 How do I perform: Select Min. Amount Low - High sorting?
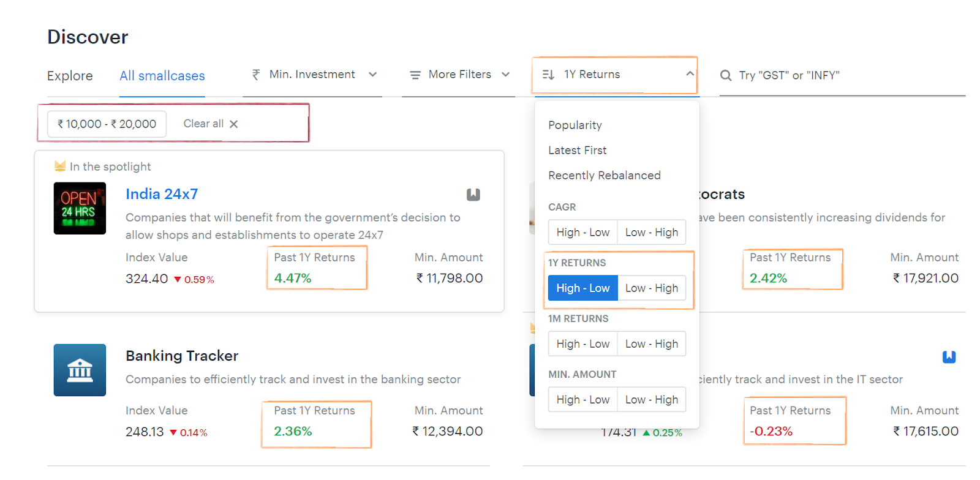coord(651,400)
